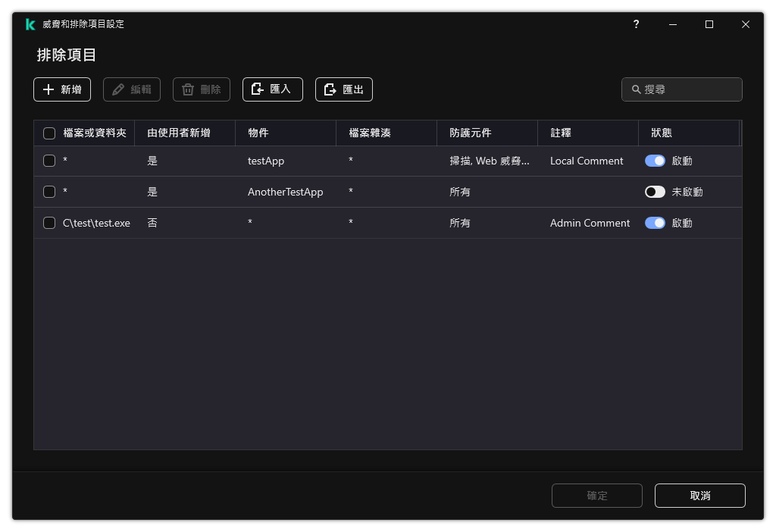Sort by the 狀態 column header

coord(660,133)
